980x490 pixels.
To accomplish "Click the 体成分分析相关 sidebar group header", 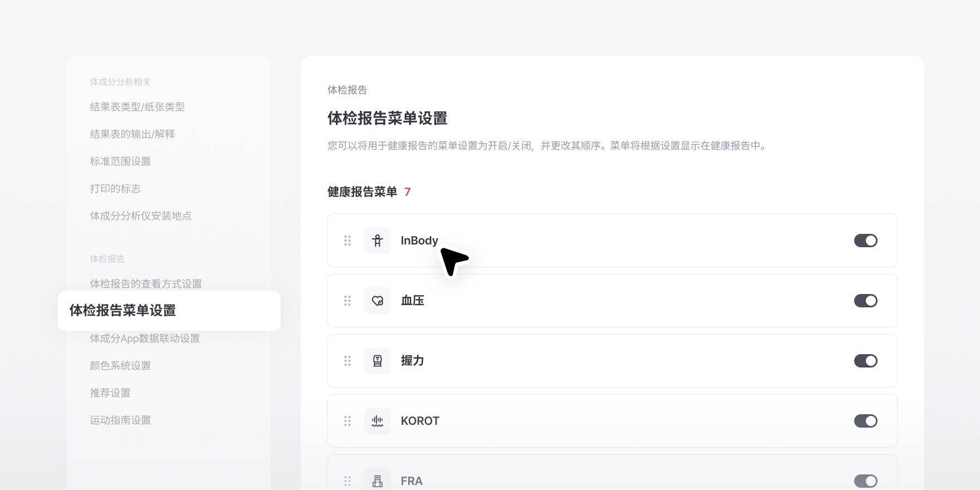I will point(120,82).
